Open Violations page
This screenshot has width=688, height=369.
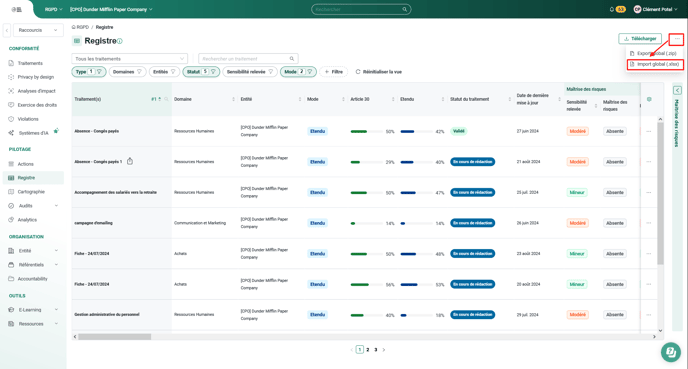28,119
